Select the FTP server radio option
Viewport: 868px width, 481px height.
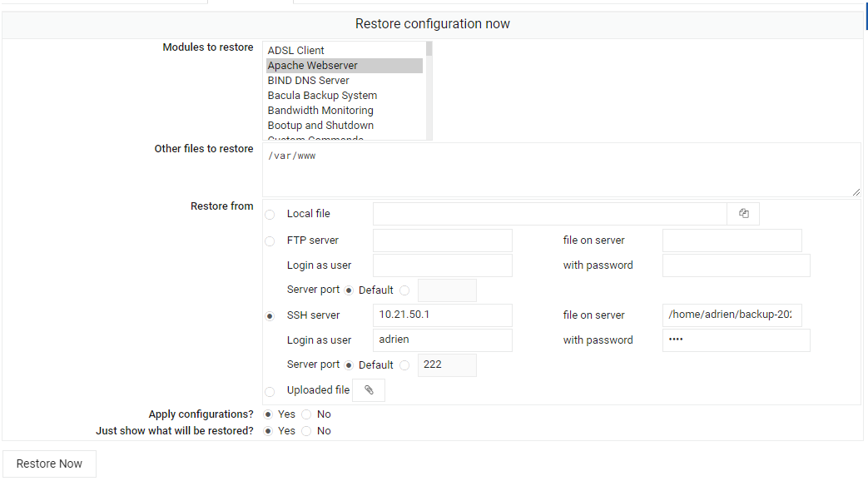coord(270,241)
